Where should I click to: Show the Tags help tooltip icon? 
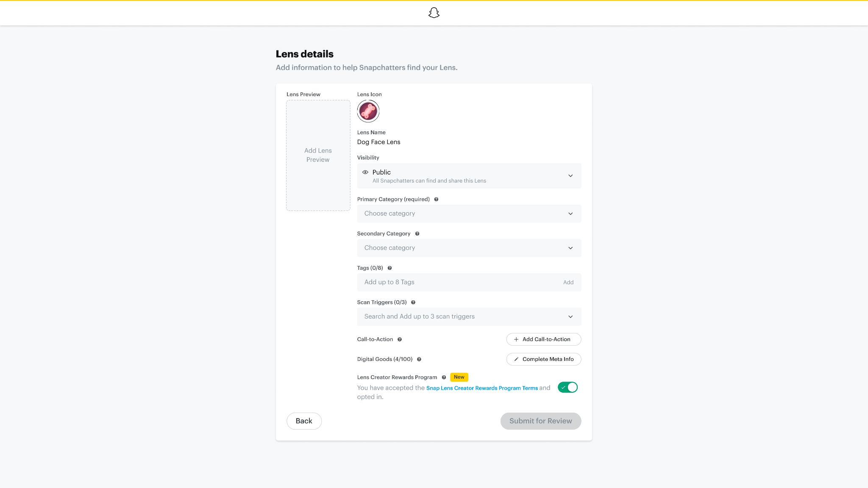[x=389, y=268]
